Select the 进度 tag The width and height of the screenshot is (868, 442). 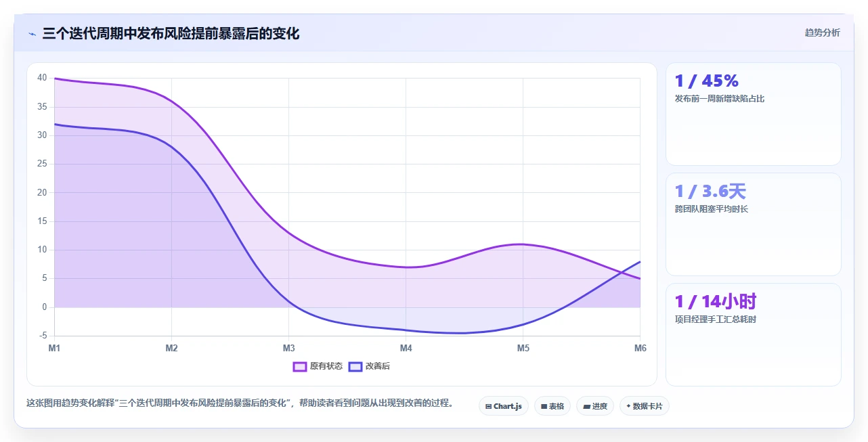[x=595, y=406]
